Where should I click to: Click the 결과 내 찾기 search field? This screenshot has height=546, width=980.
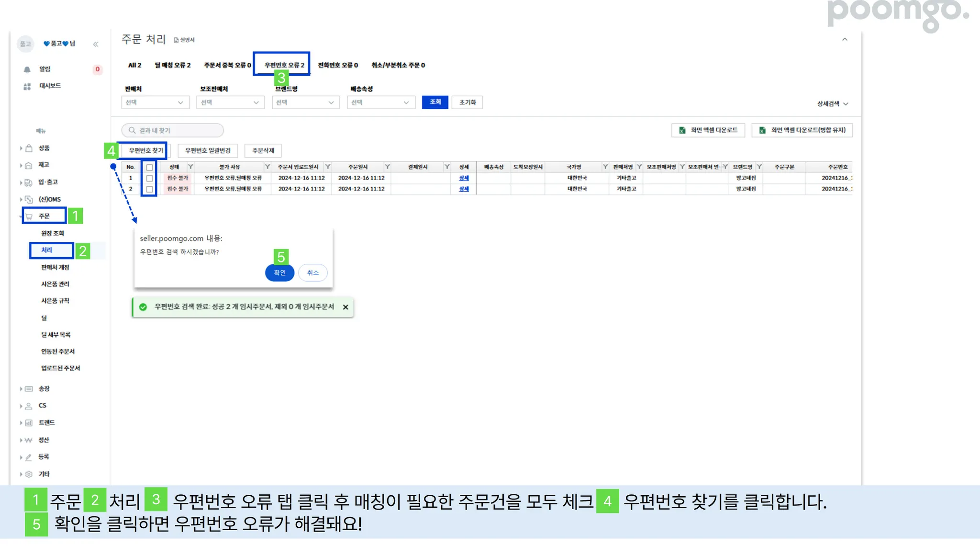tap(173, 130)
